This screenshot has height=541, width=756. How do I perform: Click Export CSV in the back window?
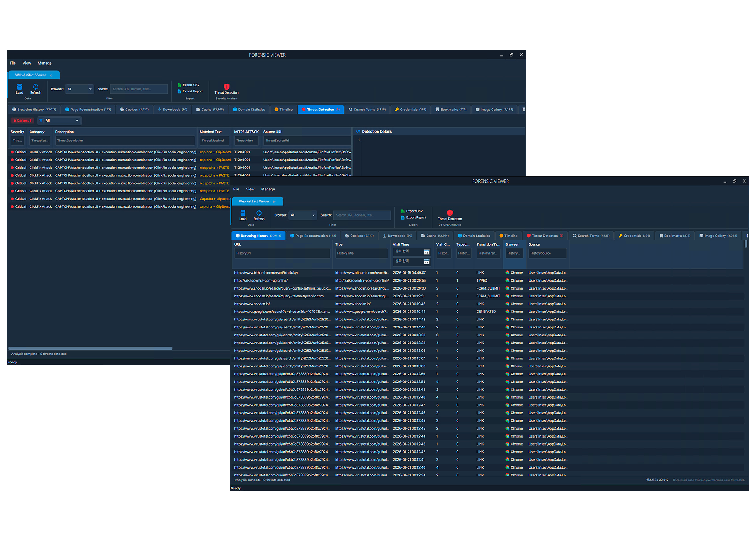pyautogui.click(x=188, y=85)
